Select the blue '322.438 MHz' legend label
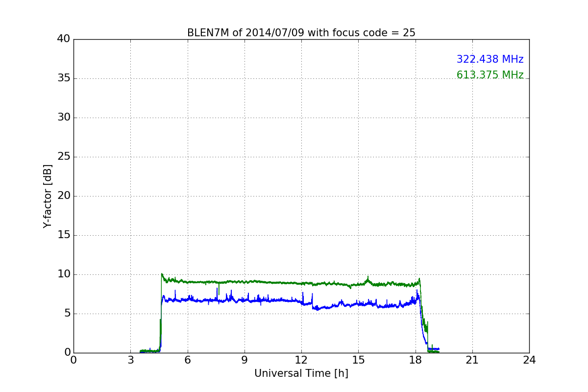The width and height of the screenshot is (588, 392). tap(490, 59)
